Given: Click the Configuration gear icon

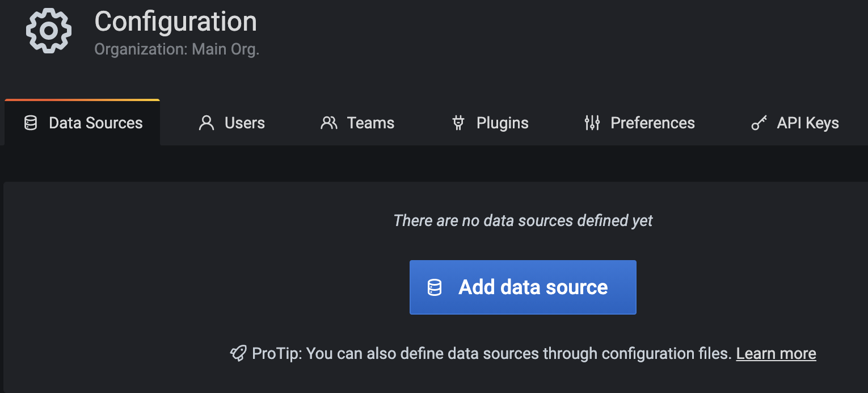Looking at the screenshot, I should point(49,31).
